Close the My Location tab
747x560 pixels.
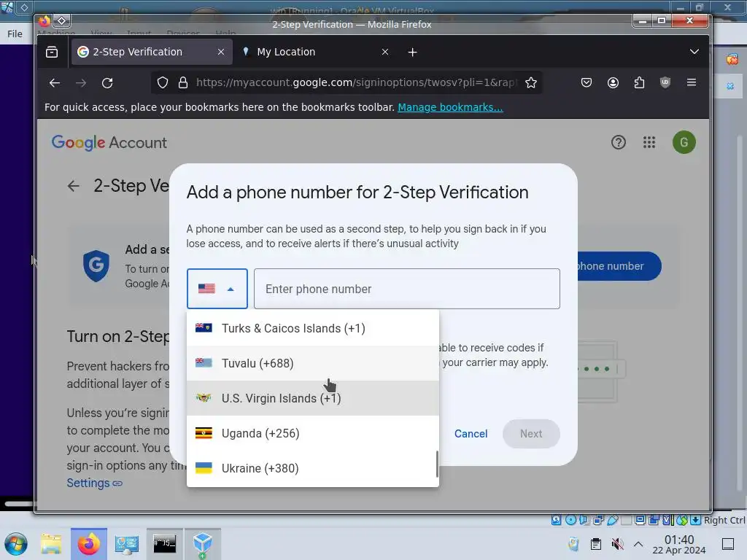[x=385, y=52]
